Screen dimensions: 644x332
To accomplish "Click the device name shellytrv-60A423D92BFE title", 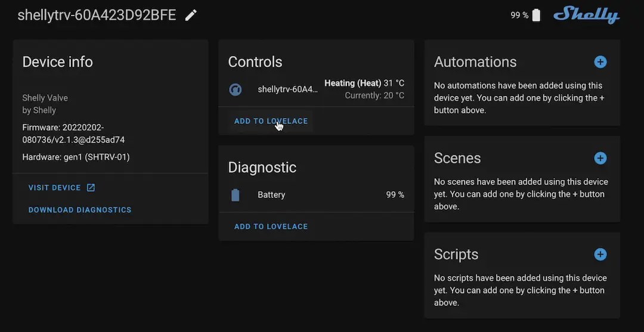I will pos(97,15).
